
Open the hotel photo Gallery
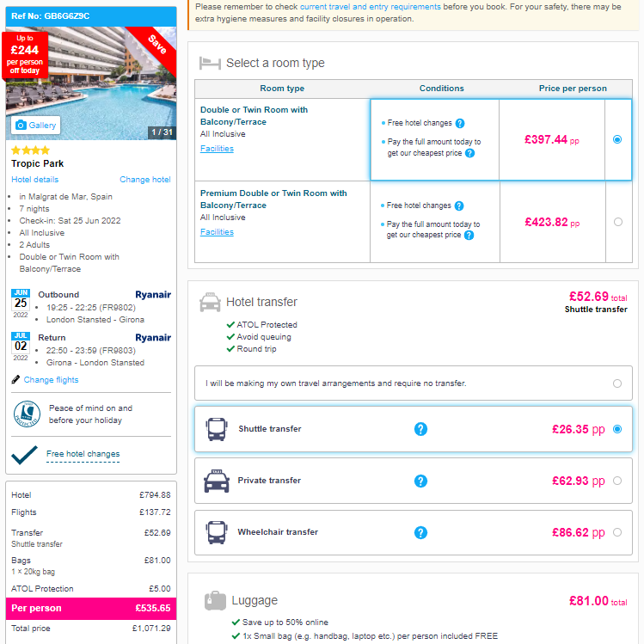click(x=36, y=126)
